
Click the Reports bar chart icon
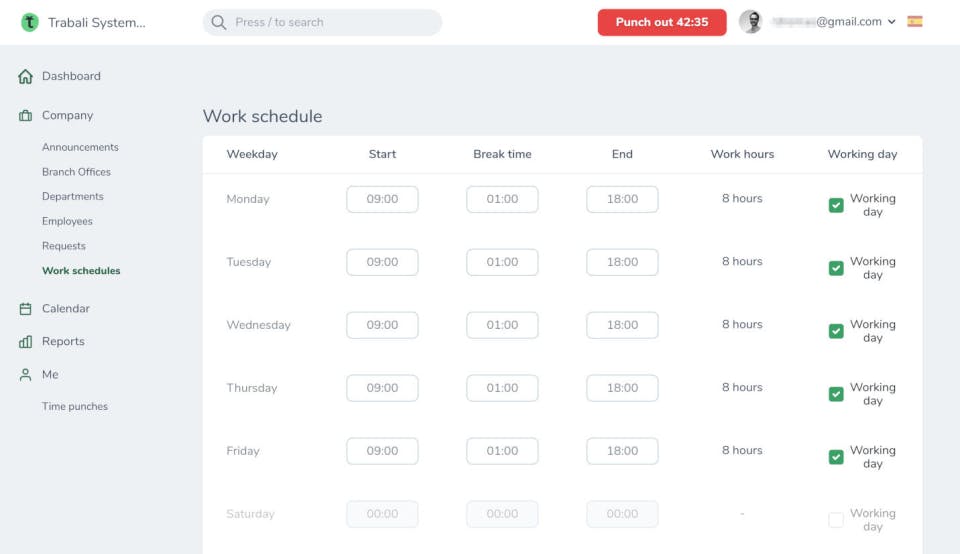tap(26, 342)
